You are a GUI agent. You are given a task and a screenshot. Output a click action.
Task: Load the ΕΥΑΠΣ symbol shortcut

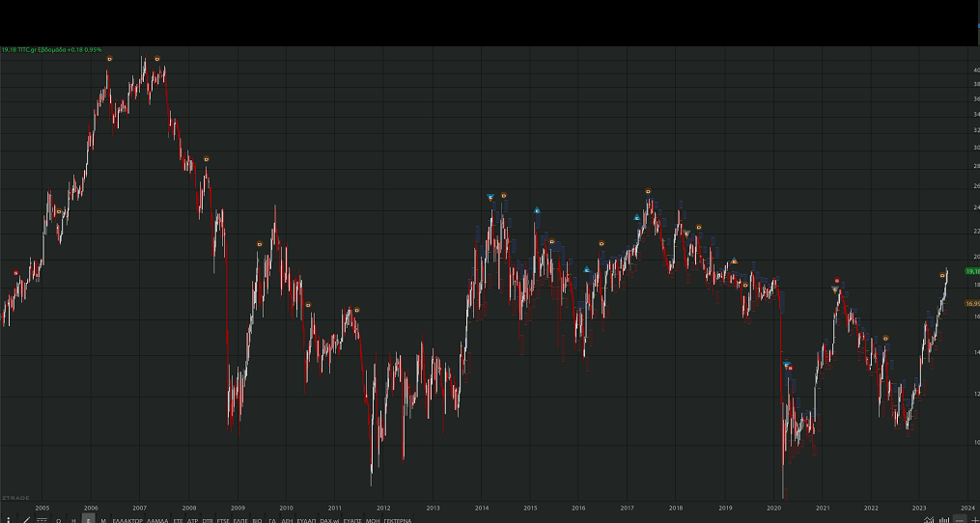[x=353, y=520]
